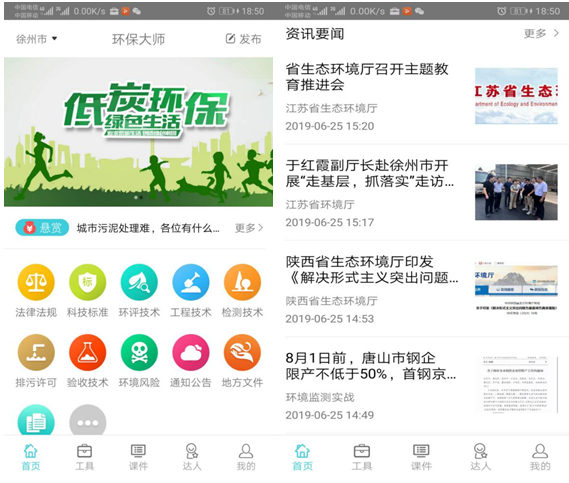Image resolution: width=569 pixels, height=483 pixels.
Task: Open the 排污许可 brown icon
Action: (x=36, y=352)
